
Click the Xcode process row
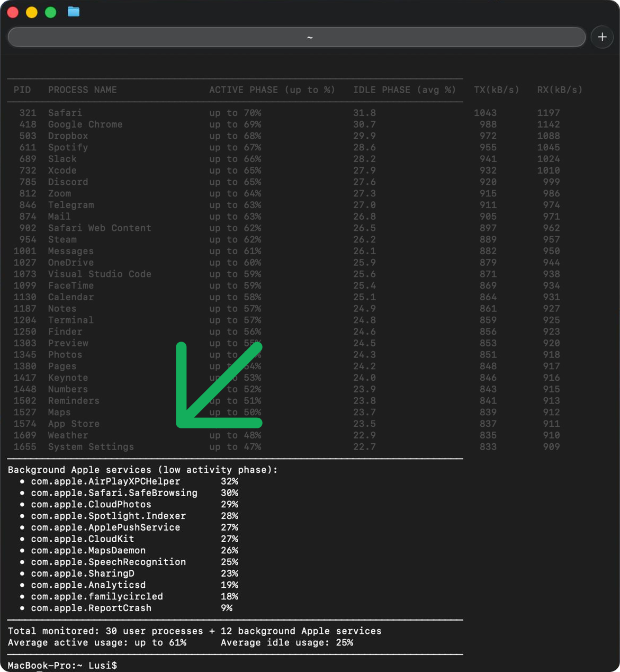click(62, 171)
